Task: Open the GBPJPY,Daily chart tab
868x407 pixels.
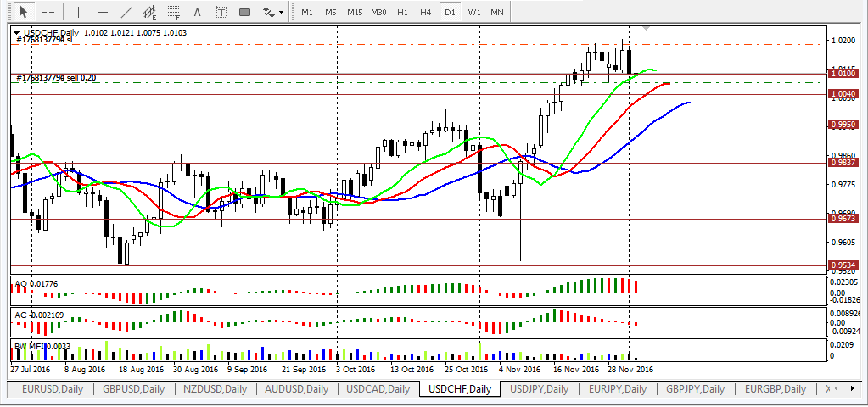Action: coord(695,389)
